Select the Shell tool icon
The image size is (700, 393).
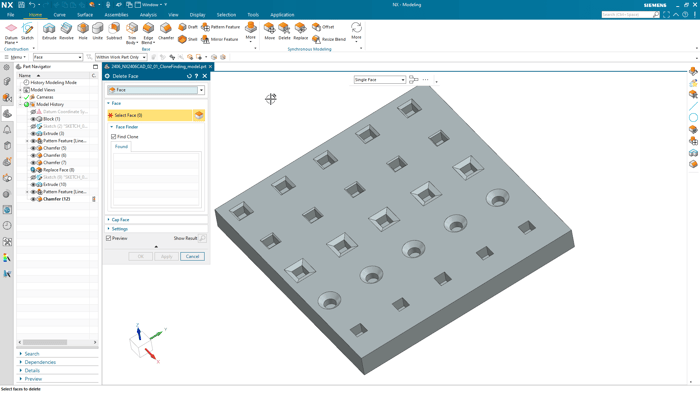188,39
